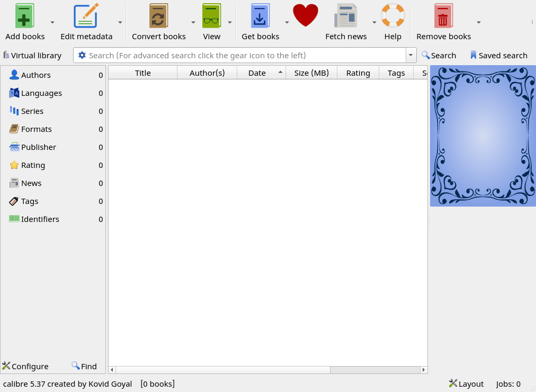The image size is (536, 392).
Task: Expand the Add books dropdown arrow
Action: 52,22
